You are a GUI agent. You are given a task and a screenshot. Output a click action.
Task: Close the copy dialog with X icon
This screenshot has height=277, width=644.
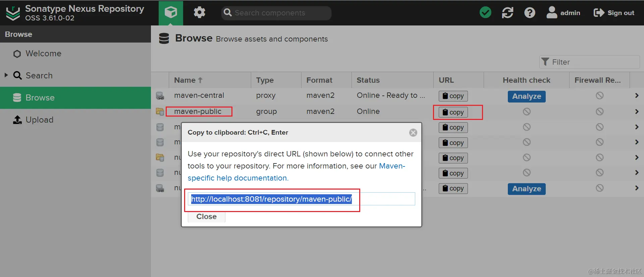point(413,133)
